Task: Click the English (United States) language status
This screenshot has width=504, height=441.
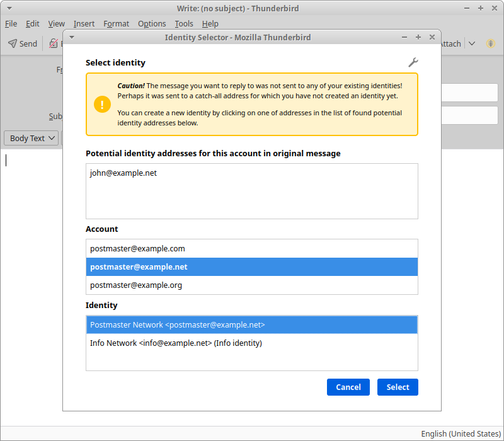Action: [461, 433]
